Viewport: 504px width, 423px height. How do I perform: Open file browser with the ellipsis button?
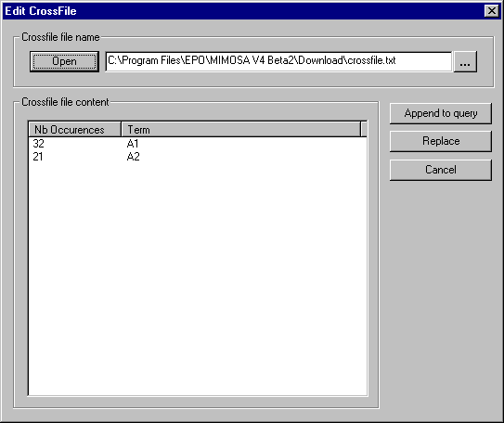[x=465, y=61]
